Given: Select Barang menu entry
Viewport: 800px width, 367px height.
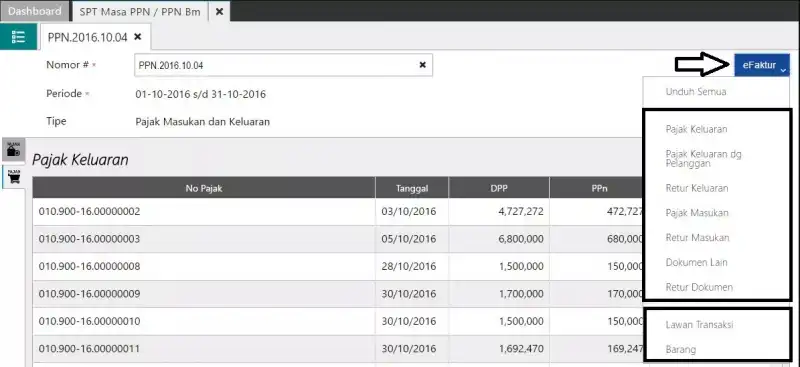Looking at the screenshot, I should pyautogui.click(x=681, y=350).
